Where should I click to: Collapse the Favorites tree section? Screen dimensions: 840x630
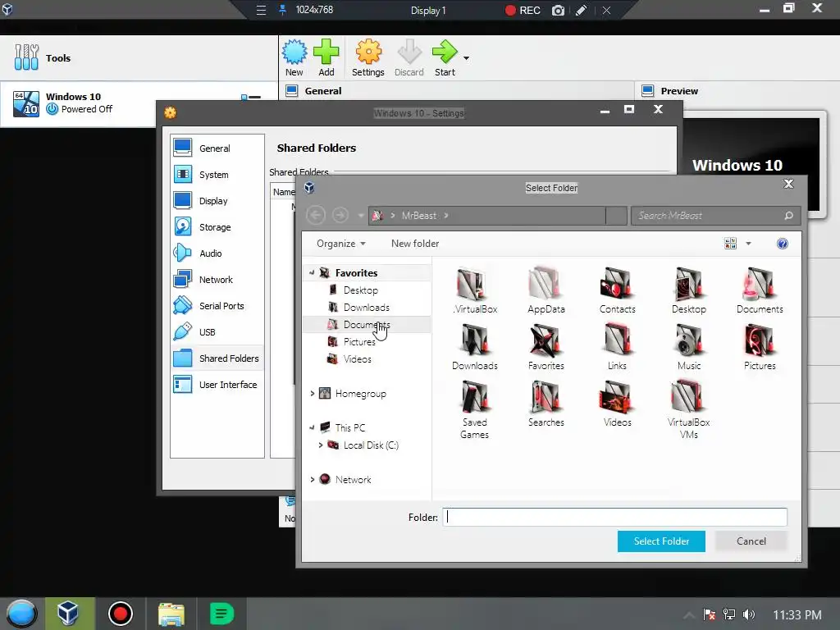pyautogui.click(x=312, y=272)
